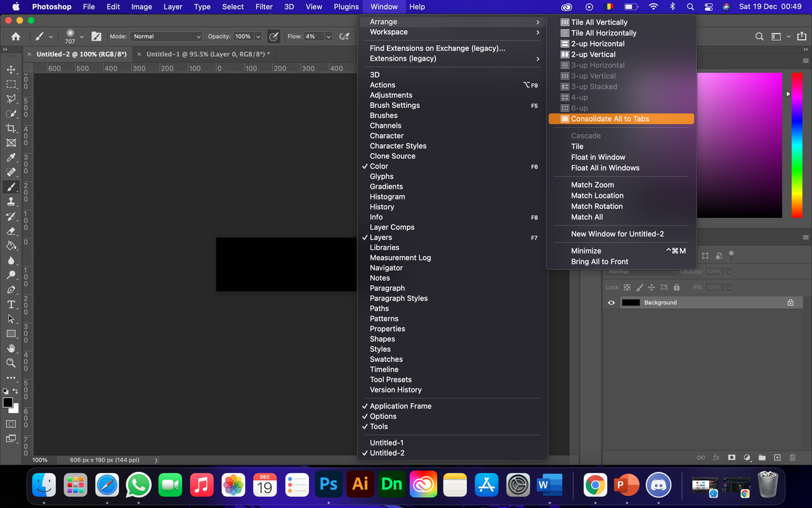This screenshot has height=508, width=812.
Task: Select the History Brush tool
Action: [x=11, y=217]
